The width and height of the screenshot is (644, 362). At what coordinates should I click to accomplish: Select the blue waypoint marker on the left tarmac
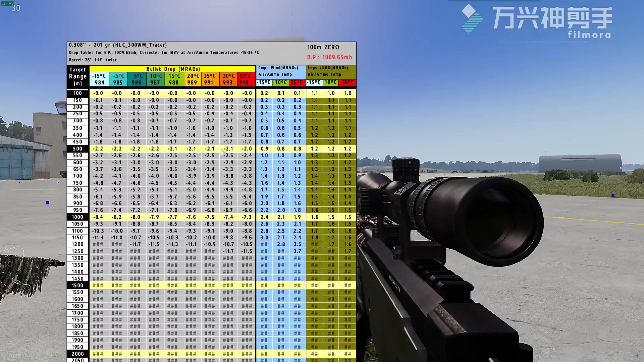47,202
